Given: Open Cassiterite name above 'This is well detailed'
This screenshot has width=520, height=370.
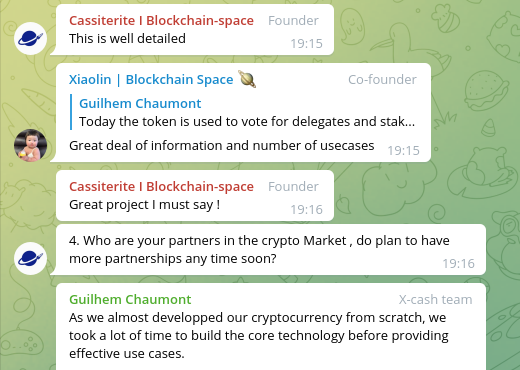Looking at the screenshot, I should coord(161,21).
